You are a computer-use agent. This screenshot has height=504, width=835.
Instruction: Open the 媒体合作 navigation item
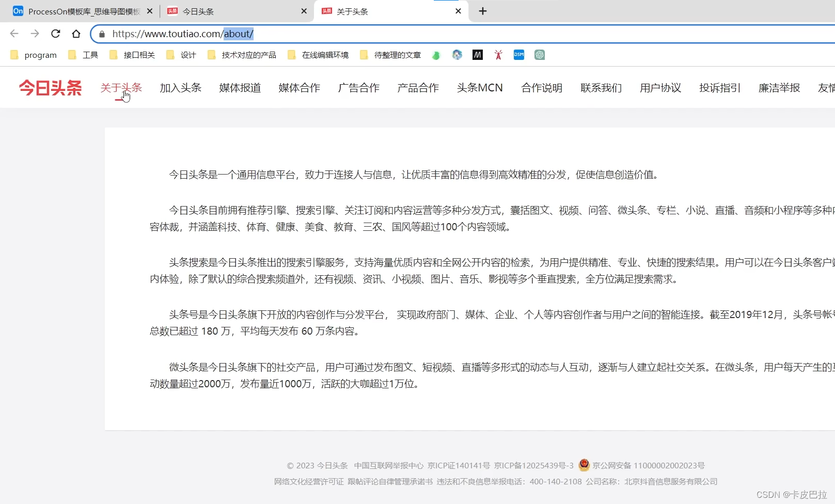(x=300, y=88)
